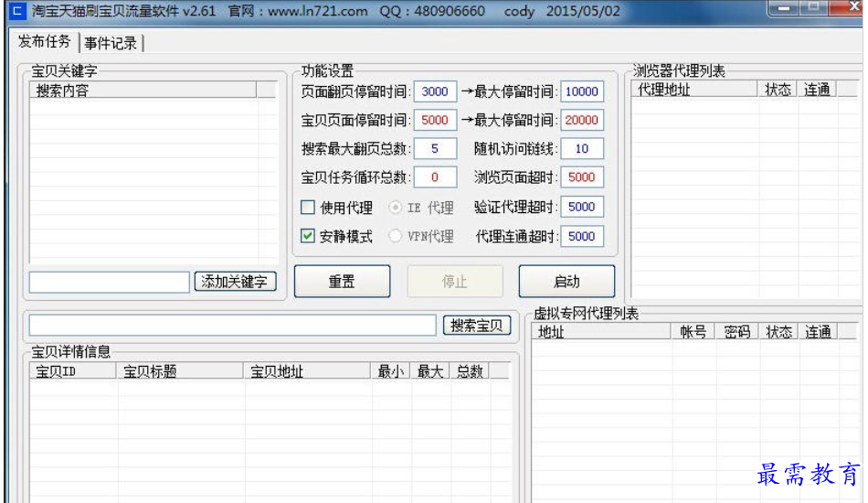Edit the max stay time field showing 10000
The image size is (868, 503).
tap(582, 91)
